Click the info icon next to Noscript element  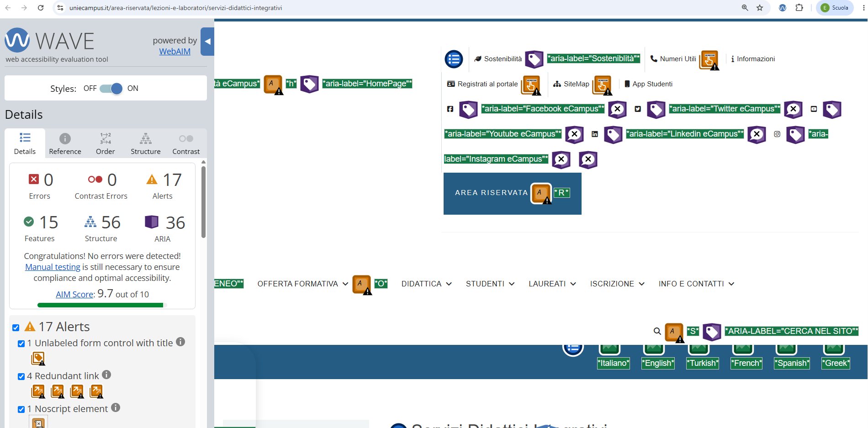tap(116, 407)
